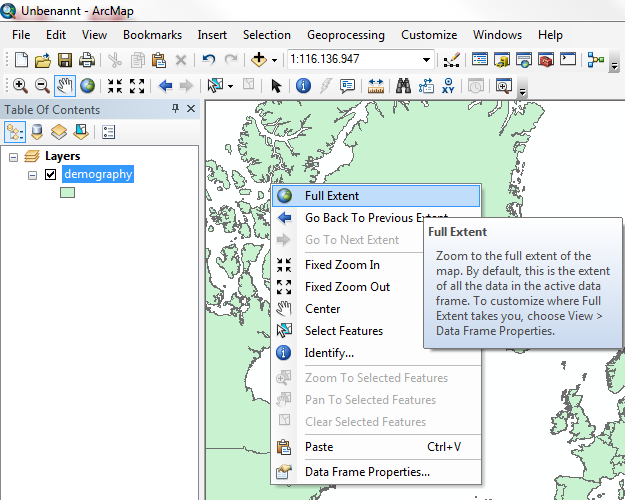Click the Fixed Zoom In toolbar icon
This screenshot has height=500, width=625.
tap(115, 86)
